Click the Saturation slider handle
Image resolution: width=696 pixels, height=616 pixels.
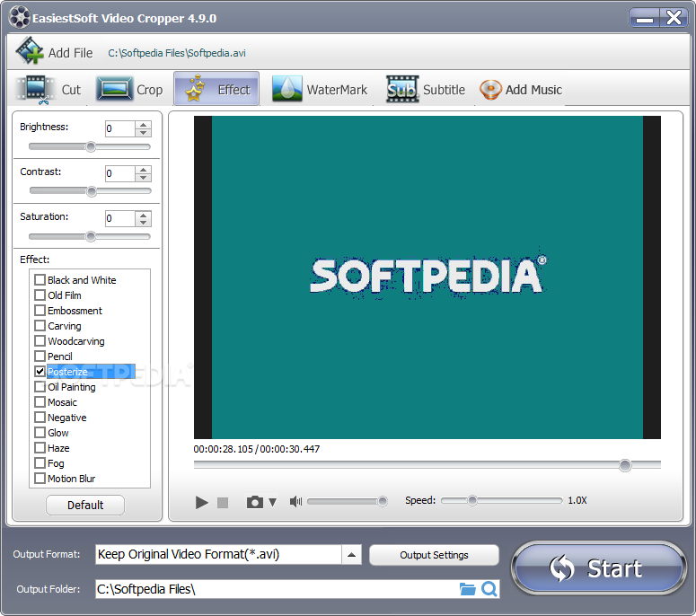[91, 236]
